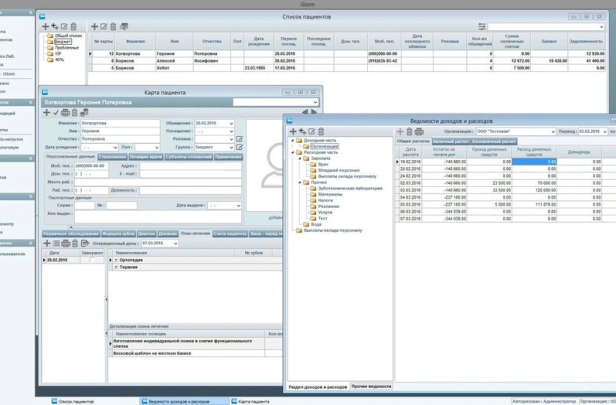Click into the Фамилия input field
Image resolution: width=616 pixels, height=405 pixels.
tap(118, 122)
